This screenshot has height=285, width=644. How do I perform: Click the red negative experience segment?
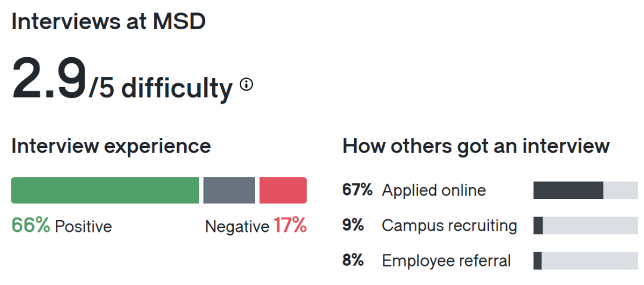[x=283, y=190]
